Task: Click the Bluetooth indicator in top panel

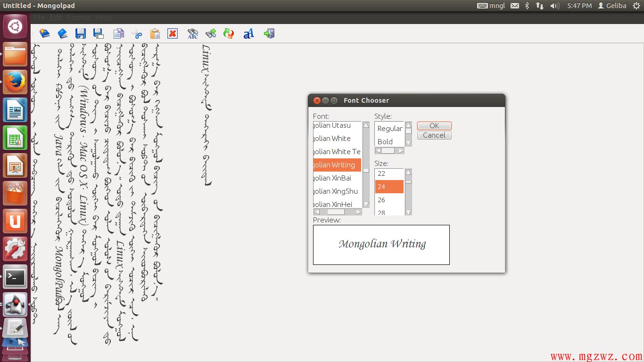Action: 527,6
